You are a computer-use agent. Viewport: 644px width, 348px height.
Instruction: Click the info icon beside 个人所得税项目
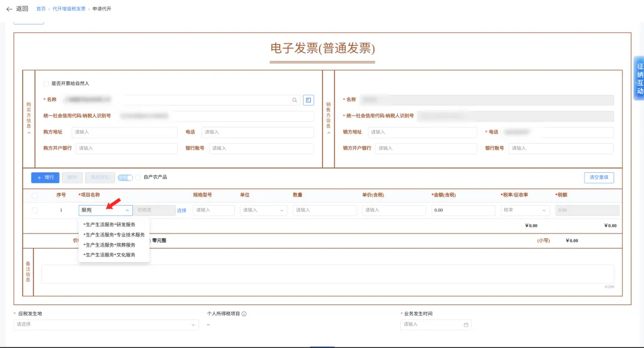(244, 314)
